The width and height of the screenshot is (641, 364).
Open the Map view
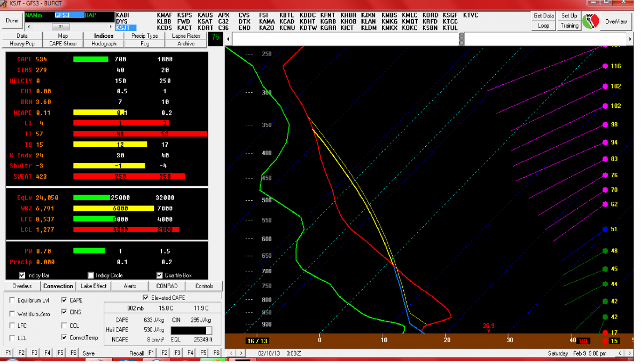click(x=63, y=36)
